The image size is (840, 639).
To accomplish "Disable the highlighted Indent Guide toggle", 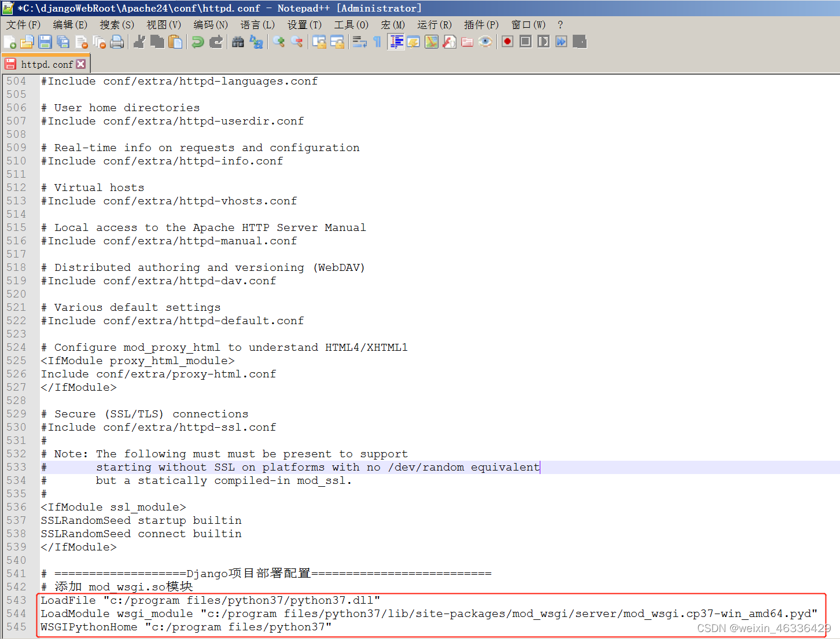I will click(x=396, y=42).
